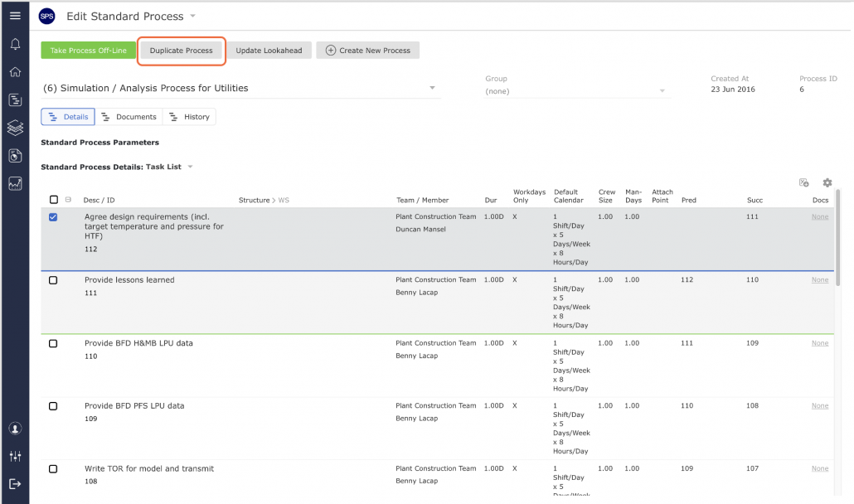Open table gear settings icon
The width and height of the screenshot is (854, 504).
pos(827,183)
